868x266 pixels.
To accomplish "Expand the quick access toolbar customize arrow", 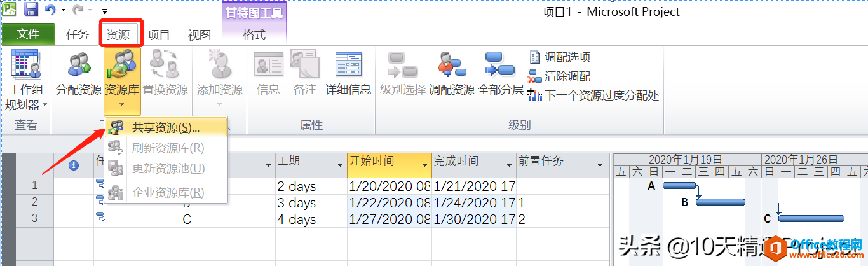I will coord(104,11).
